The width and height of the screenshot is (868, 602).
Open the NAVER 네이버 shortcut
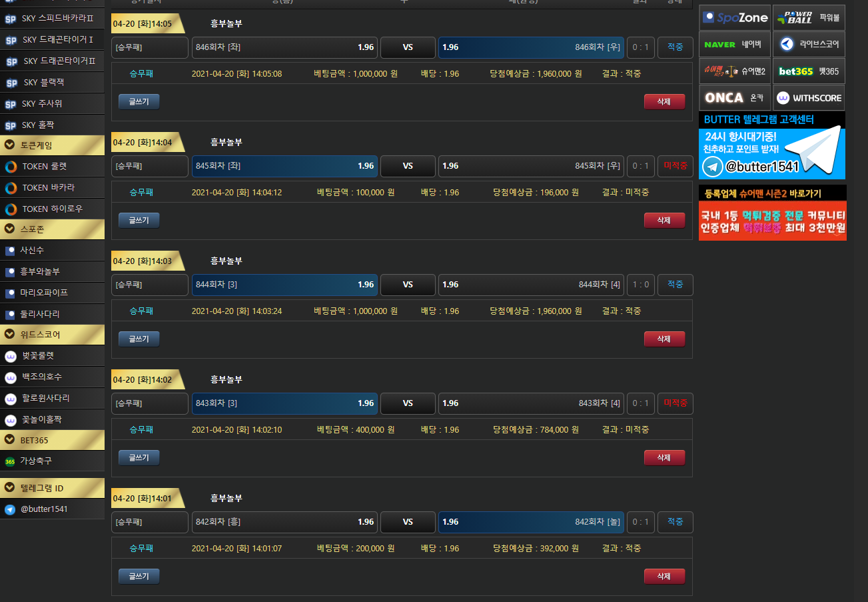pyautogui.click(x=735, y=45)
